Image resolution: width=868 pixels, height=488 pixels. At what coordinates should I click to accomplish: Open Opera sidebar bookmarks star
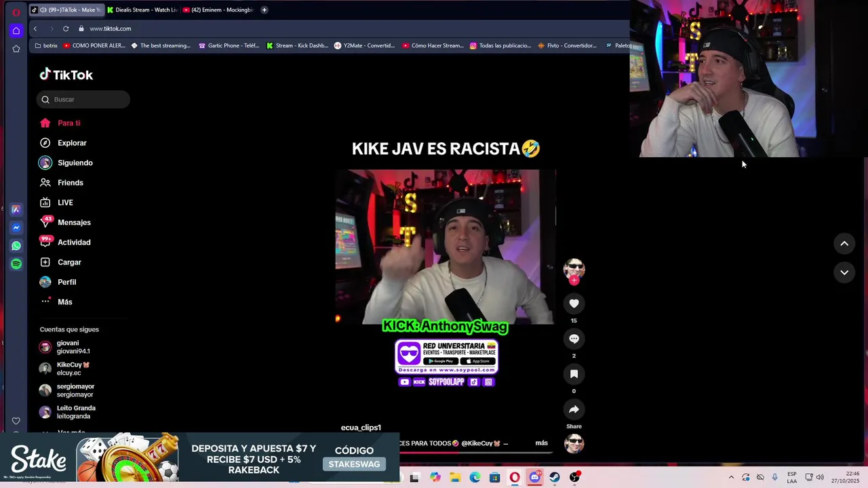click(16, 49)
